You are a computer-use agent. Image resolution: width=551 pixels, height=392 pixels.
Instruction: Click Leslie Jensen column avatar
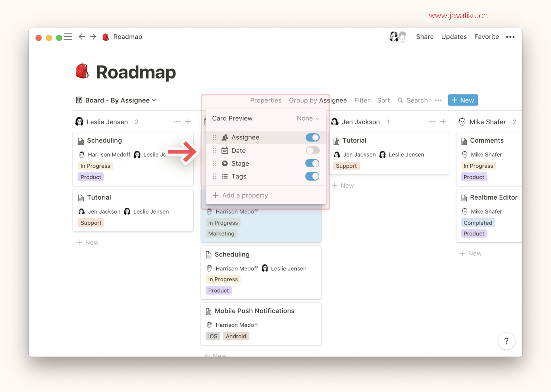click(x=79, y=122)
